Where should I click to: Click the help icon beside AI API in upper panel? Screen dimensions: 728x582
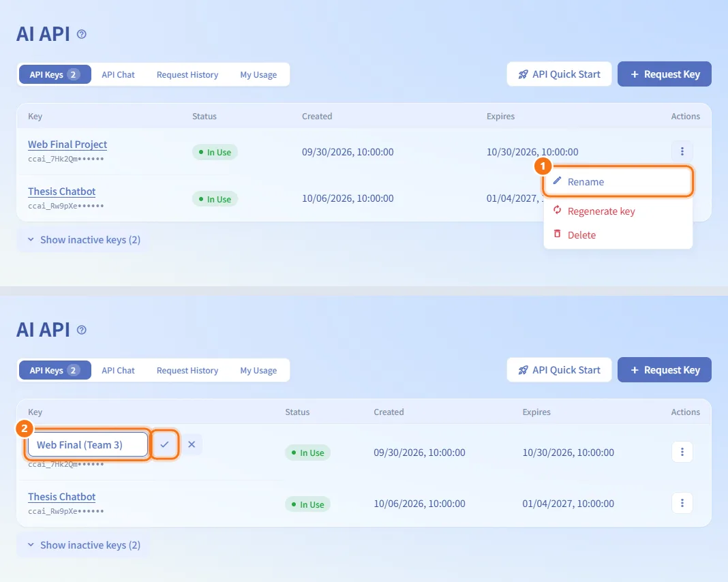(82, 34)
